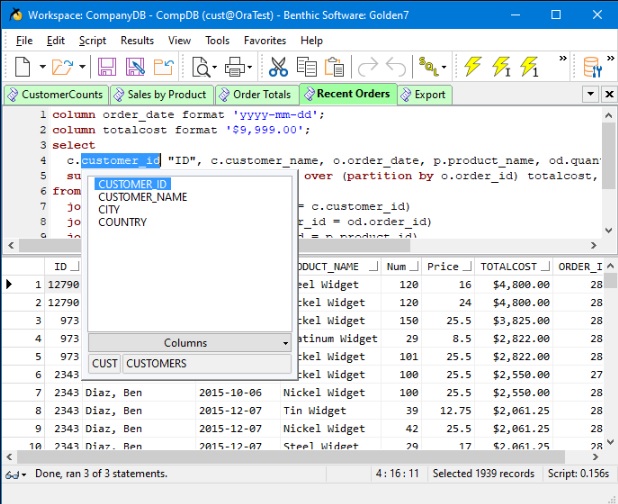Open the tab list dropdown

point(590,94)
